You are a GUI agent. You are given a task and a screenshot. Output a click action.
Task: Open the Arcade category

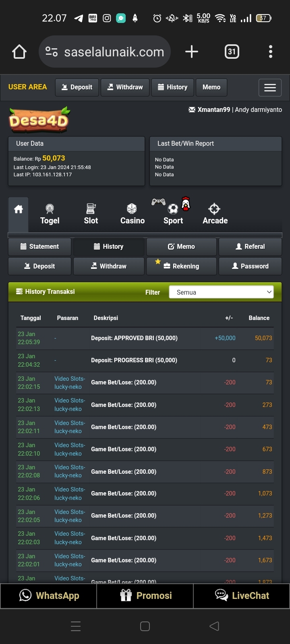click(x=215, y=214)
